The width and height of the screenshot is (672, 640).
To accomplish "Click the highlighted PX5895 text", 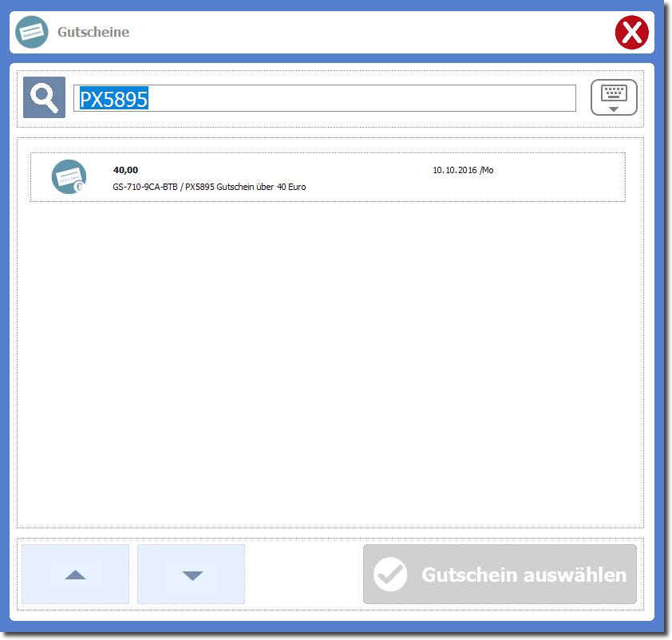I will (113, 98).
